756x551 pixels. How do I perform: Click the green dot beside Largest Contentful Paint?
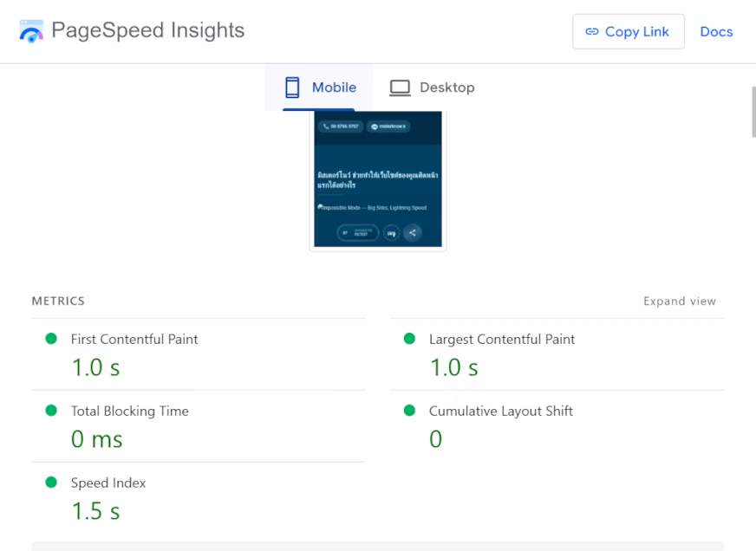(409, 339)
